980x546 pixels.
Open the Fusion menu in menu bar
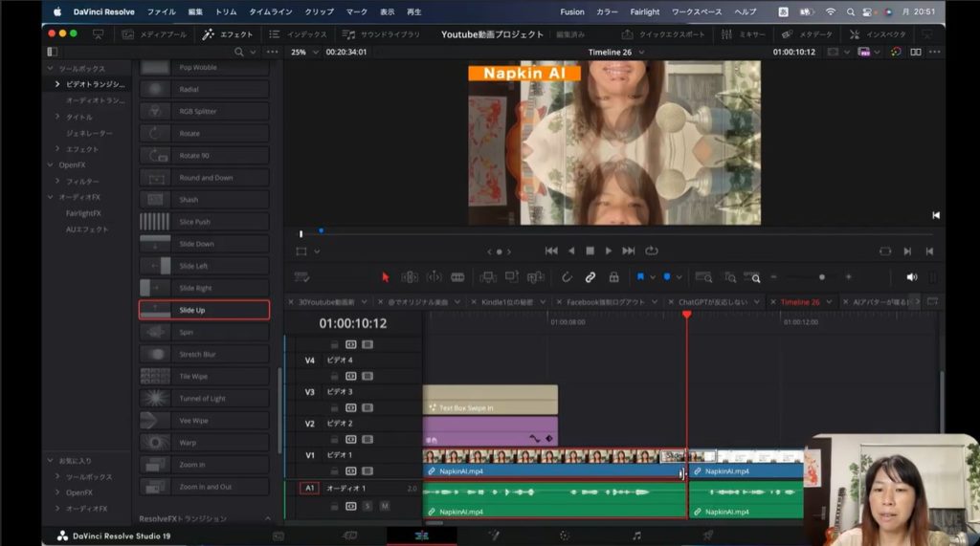571,11
